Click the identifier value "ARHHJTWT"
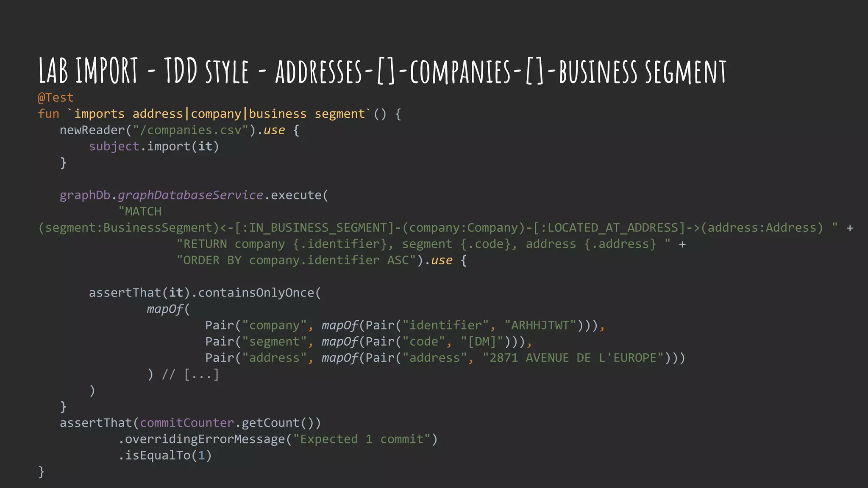 [540, 325]
